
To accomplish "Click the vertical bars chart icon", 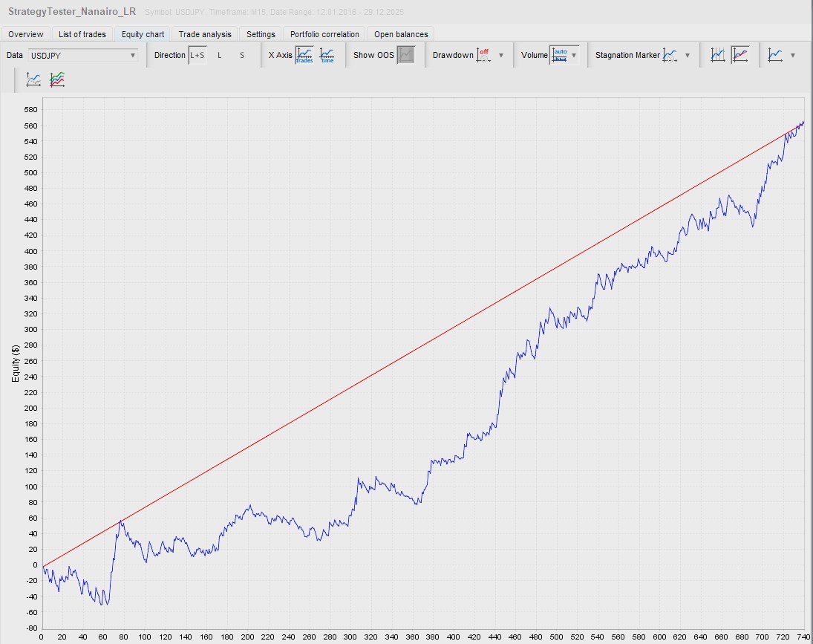I will click(x=717, y=55).
